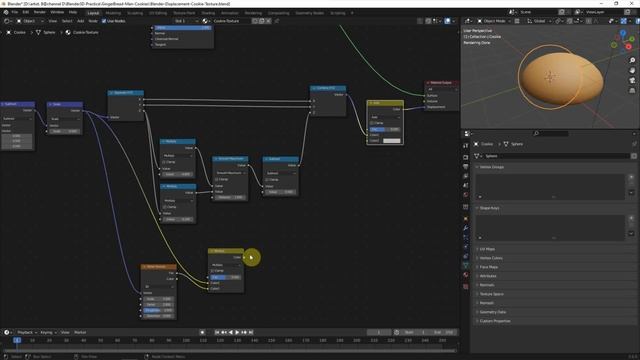Click Add in node editor header
The width and height of the screenshot is (640, 360).
pyautogui.click(x=80, y=21)
